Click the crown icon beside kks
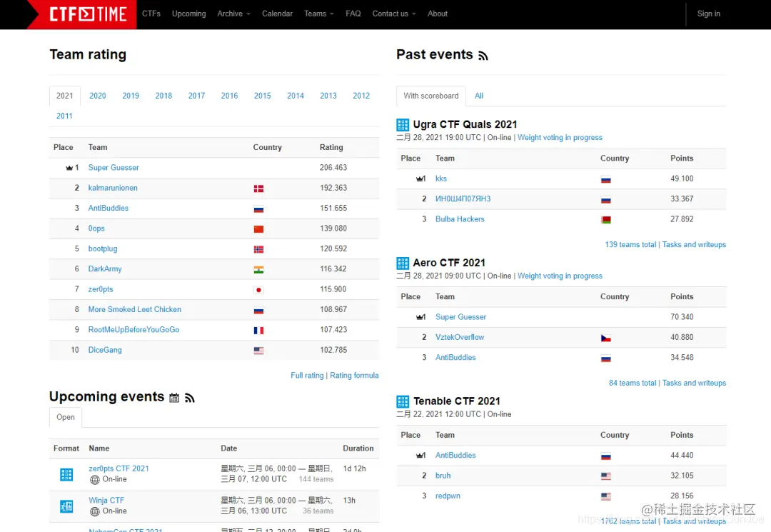 (420, 179)
